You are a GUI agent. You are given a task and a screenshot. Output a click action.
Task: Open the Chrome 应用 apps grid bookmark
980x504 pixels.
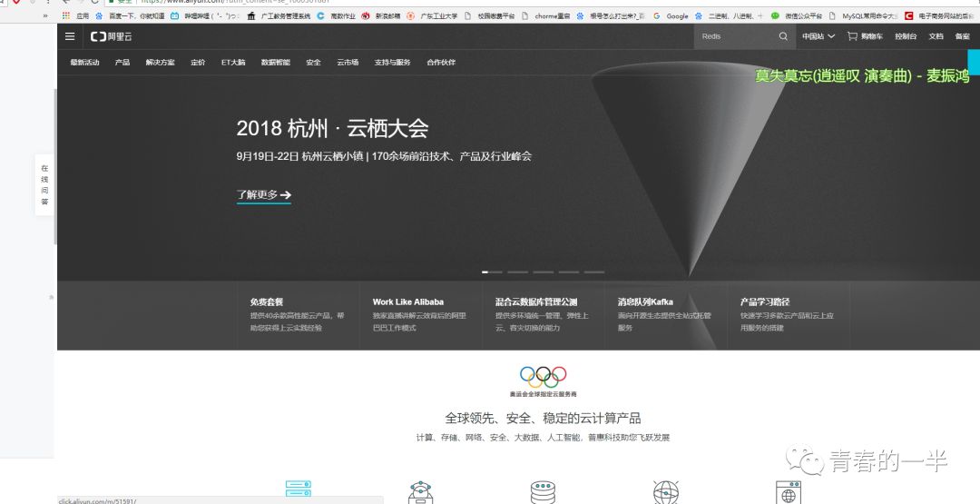(x=77, y=15)
